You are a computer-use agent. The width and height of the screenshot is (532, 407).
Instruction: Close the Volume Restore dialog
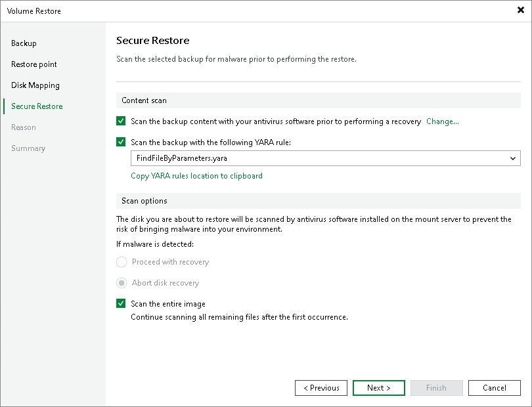(520, 11)
